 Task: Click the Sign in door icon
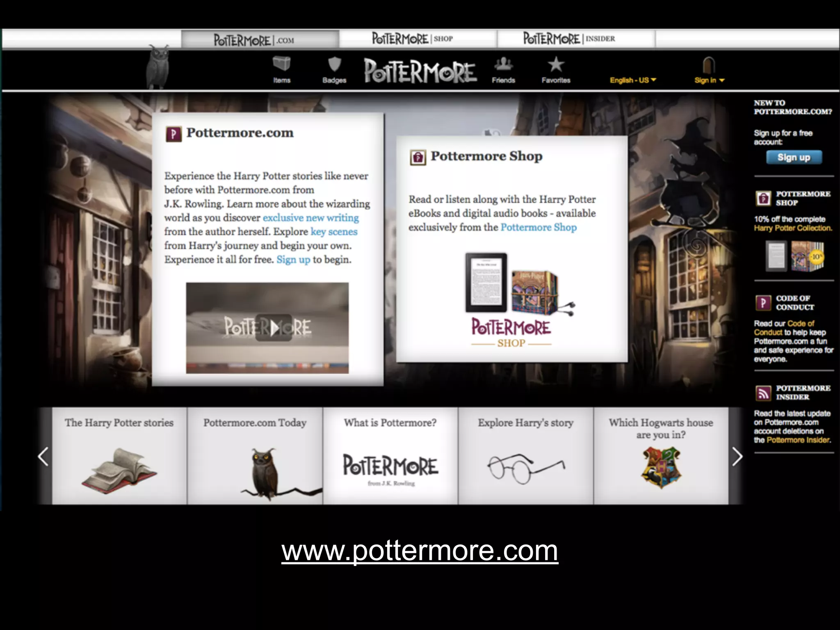pos(709,65)
